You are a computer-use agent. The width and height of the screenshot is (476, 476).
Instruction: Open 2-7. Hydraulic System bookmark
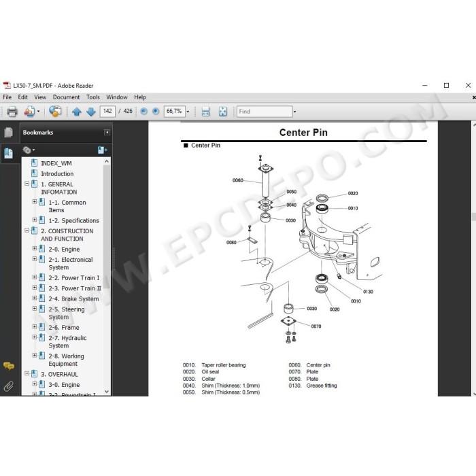[x=68, y=342]
